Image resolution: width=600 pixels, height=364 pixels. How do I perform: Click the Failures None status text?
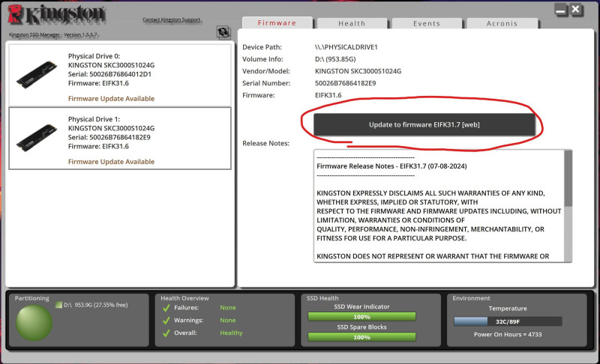(228, 308)
